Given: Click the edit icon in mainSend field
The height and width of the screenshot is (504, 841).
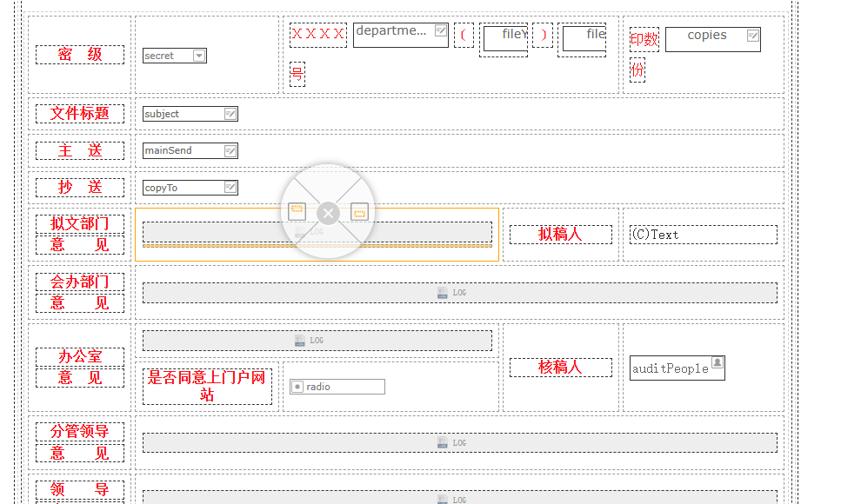Looking at the screenshot, I should point(230,150).
